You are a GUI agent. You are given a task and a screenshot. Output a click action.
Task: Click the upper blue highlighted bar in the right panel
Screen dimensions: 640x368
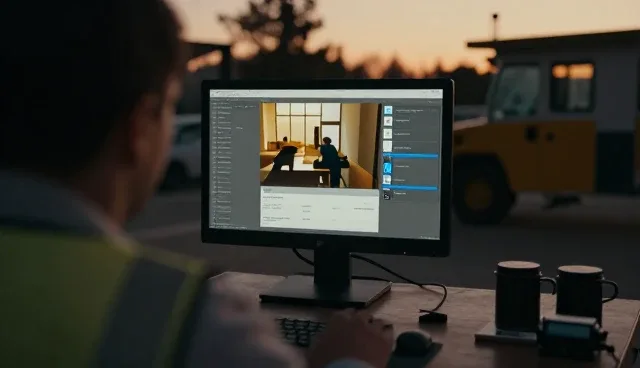coord(411,156)
